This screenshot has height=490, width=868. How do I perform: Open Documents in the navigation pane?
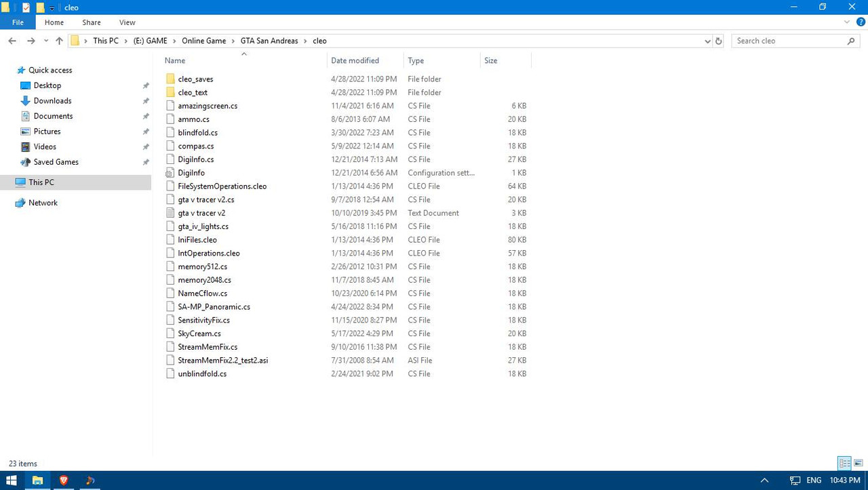(53, 117)
